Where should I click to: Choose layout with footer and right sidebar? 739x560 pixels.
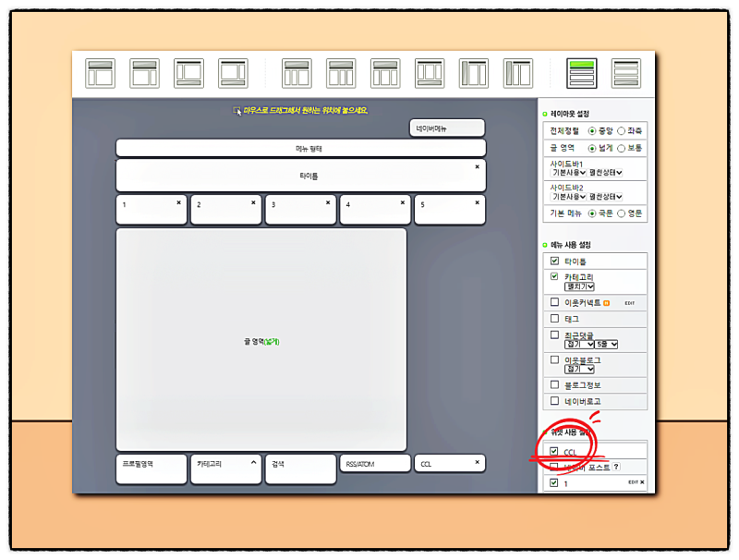233,74
